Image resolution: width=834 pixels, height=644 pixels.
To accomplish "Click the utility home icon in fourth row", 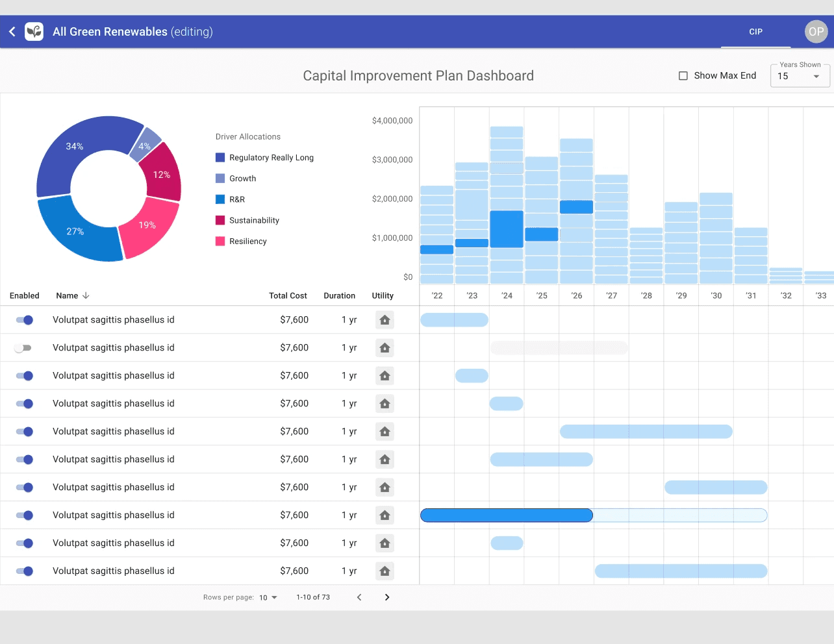I will (385, 404).
